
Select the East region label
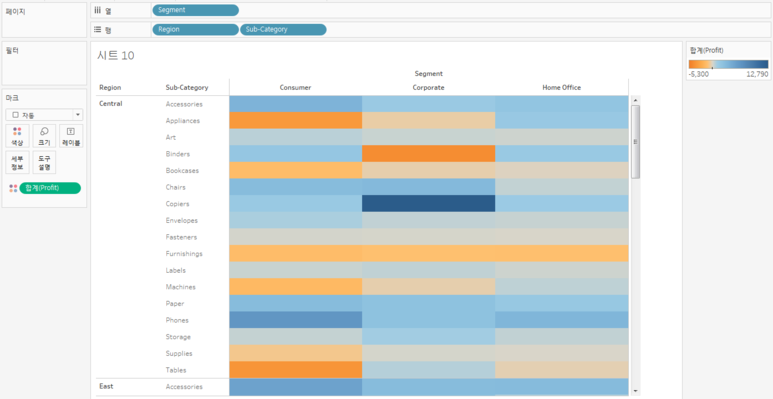(x=106, y=386)
